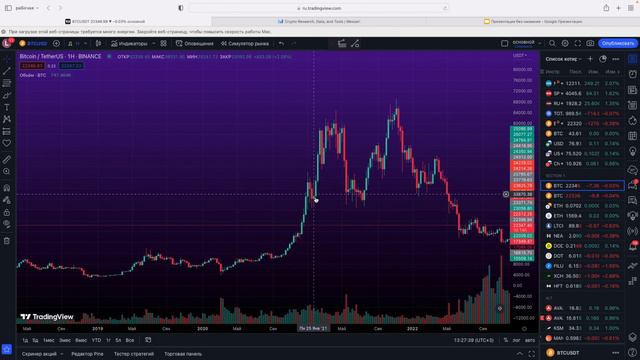Image resolution: width=640 pixels, height=360 pixels.
Task: Open the Тестер стратегий tab
Action: click(x=134, y=354)
